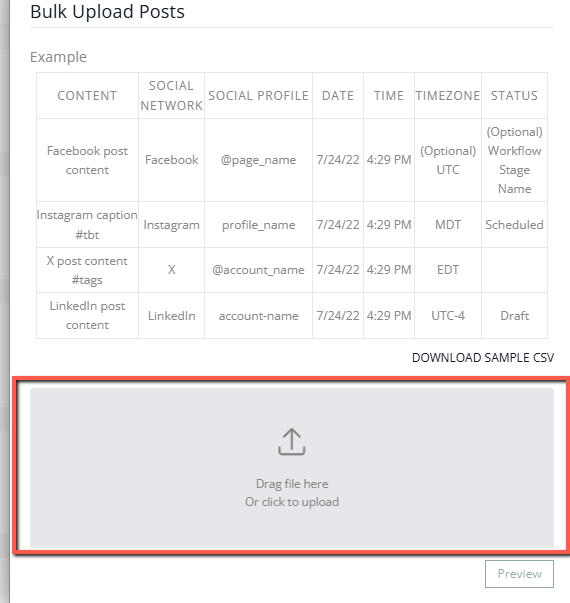
Task: Click the 'UTC-4' timezone cell
Action: pos(448,316)
